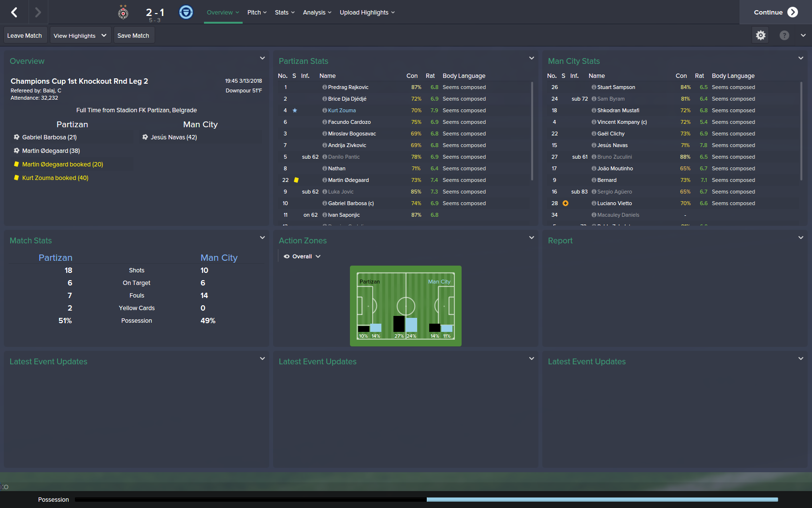Select Ivan Saponjic row in Partizan Stats
The width and height of the screenshot is (812, 508).
[404, 215]
